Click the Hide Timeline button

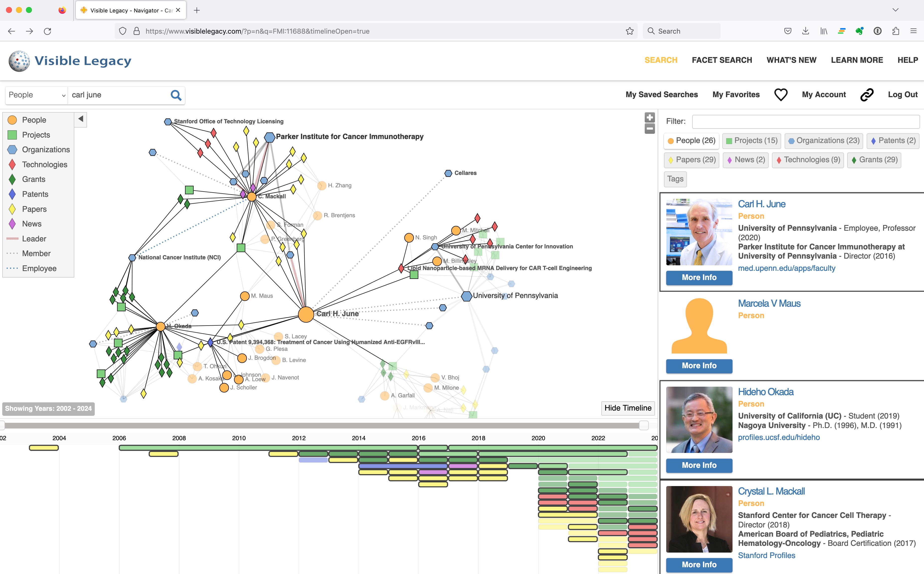point(628,408)
